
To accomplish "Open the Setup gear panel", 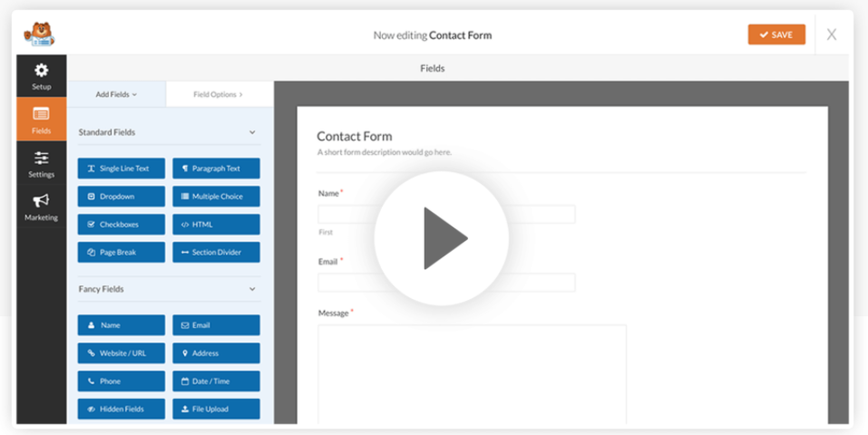I will coord(42,76).
